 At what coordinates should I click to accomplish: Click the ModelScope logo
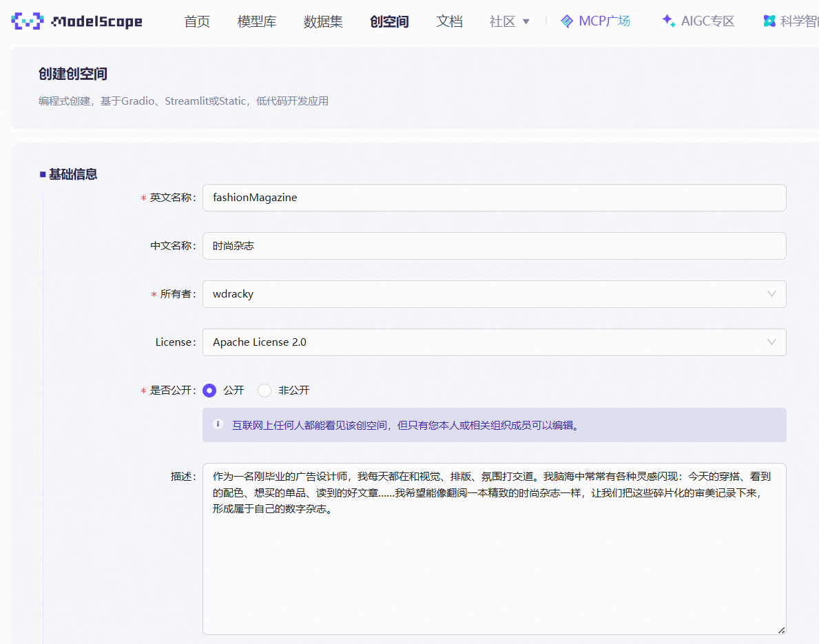(76, 21)
